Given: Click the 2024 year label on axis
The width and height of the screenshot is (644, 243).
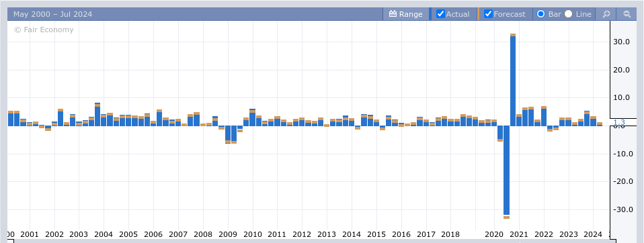Looking at the screenshot, I should point(593,234).
